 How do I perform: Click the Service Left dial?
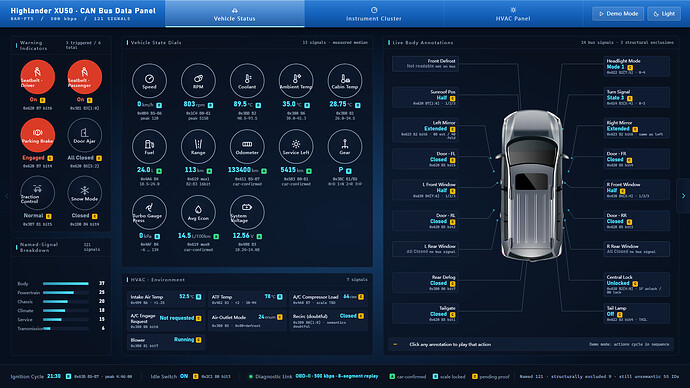coord(296,146)
